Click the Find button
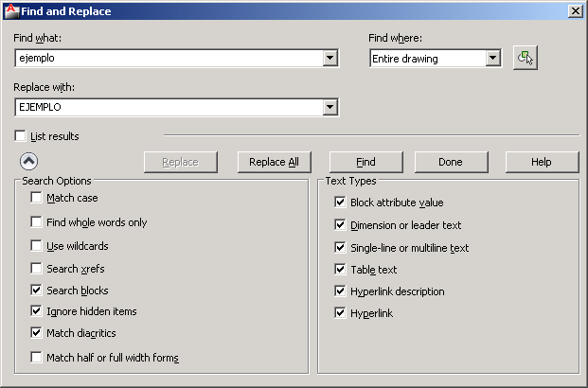The height and width of the screenshot is (388, 588). tap(366, 162)
